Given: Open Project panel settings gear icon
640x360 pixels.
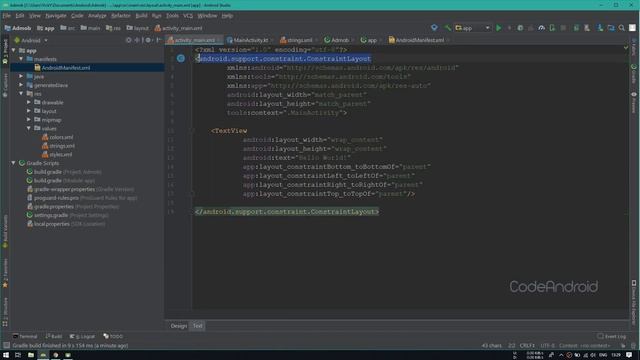Looking at the screenshot, I should tap(148, 40).
